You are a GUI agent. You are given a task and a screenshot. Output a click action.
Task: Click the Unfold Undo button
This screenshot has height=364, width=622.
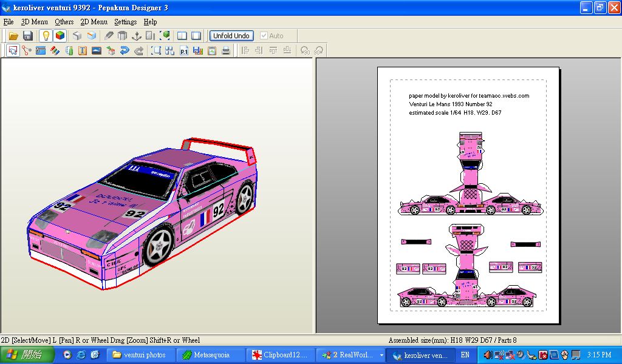(231, 36)
